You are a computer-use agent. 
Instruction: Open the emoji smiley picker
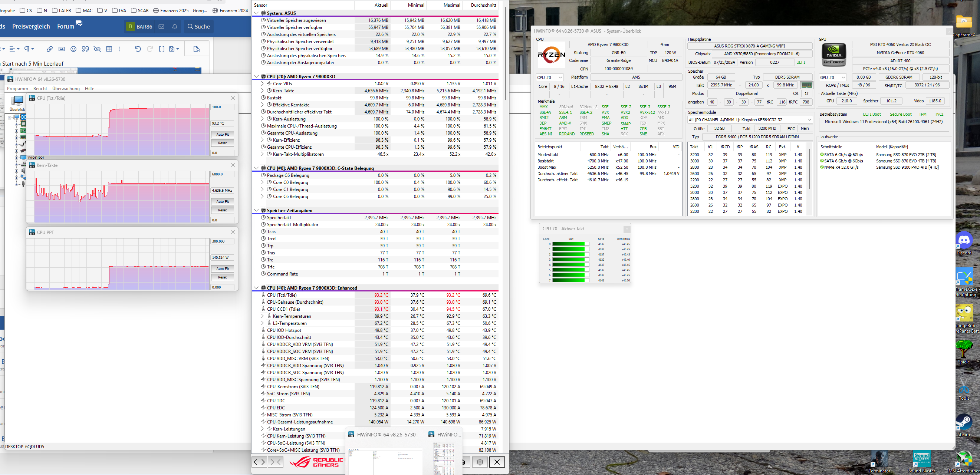click(73, 49)
